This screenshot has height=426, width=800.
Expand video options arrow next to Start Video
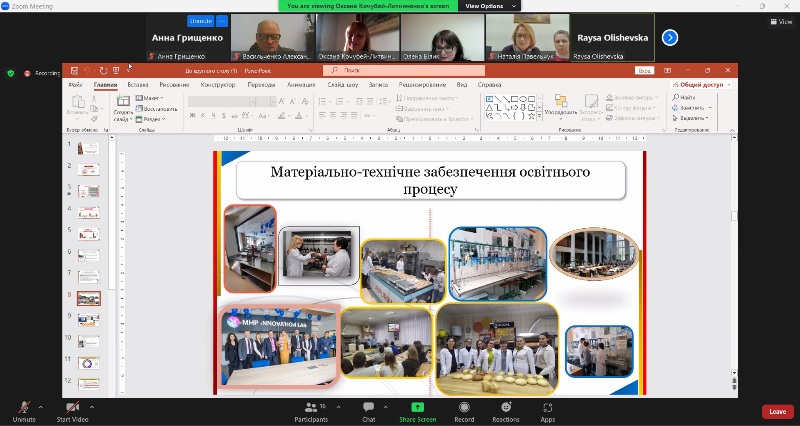coord(92,407)
